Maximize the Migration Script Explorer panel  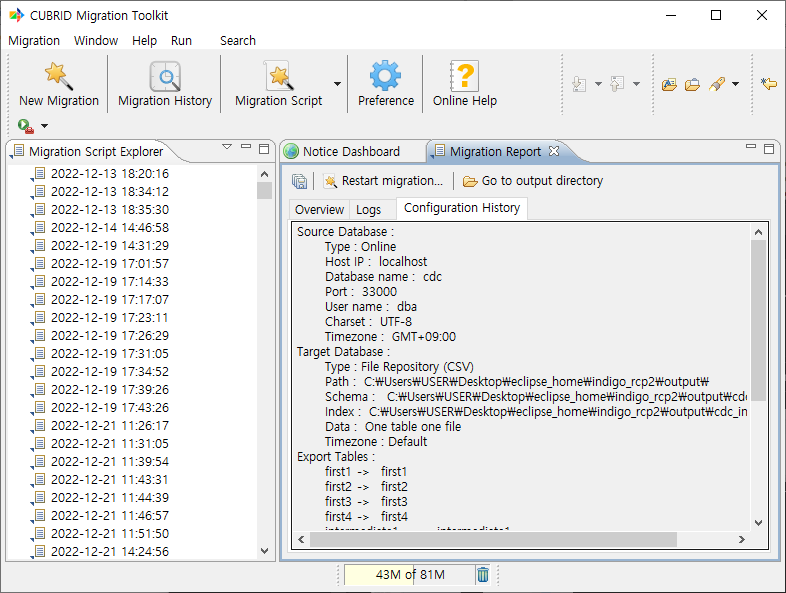264,148
